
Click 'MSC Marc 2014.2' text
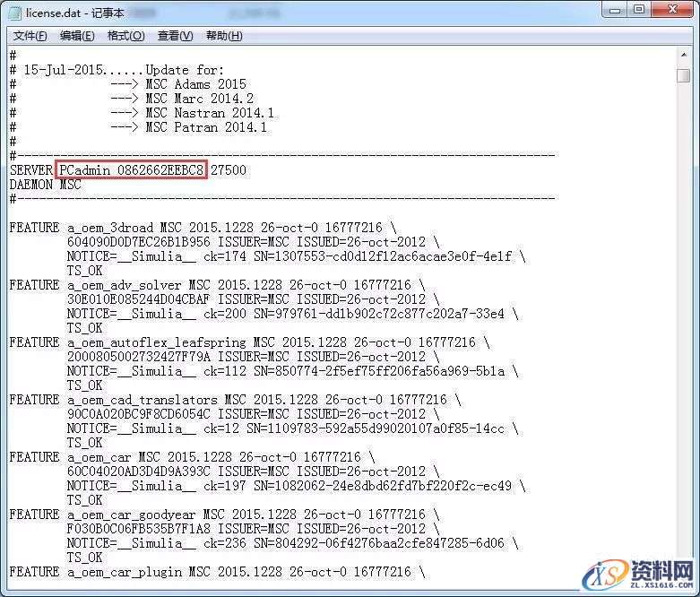[x=199, y=99]
